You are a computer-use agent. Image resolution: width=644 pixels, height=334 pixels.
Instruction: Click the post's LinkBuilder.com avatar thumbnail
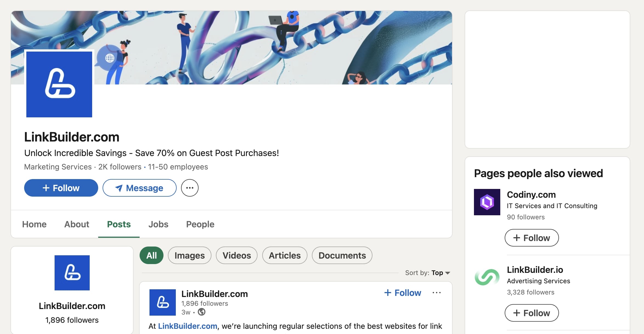pos(162,302)
